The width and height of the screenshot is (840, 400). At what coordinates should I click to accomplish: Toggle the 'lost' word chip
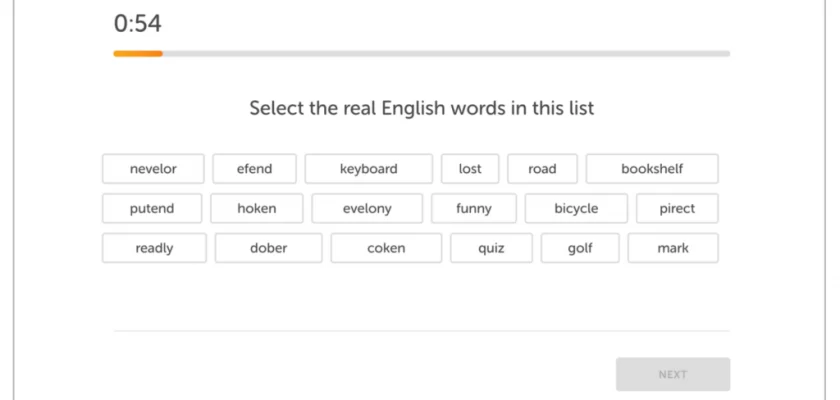470,169
